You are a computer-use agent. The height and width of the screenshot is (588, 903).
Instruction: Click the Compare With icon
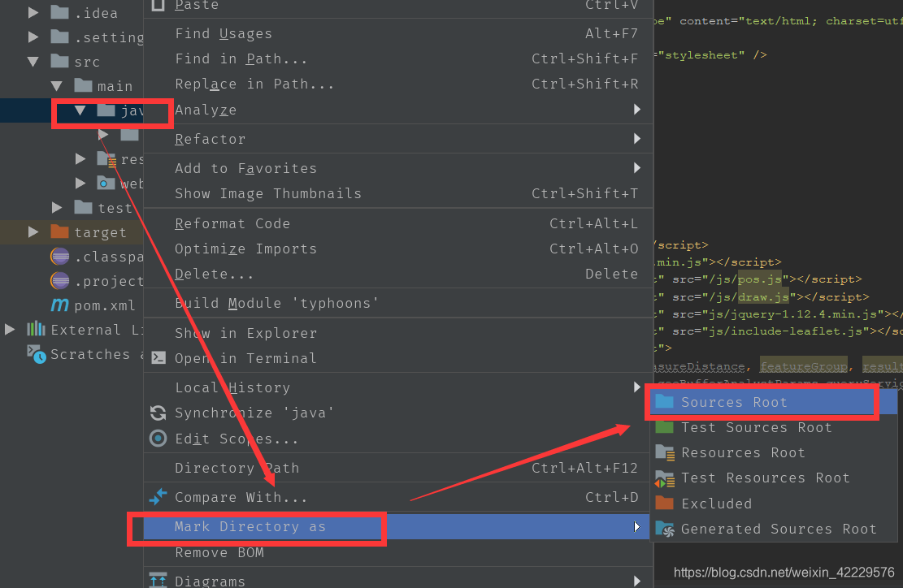(158, 497)
